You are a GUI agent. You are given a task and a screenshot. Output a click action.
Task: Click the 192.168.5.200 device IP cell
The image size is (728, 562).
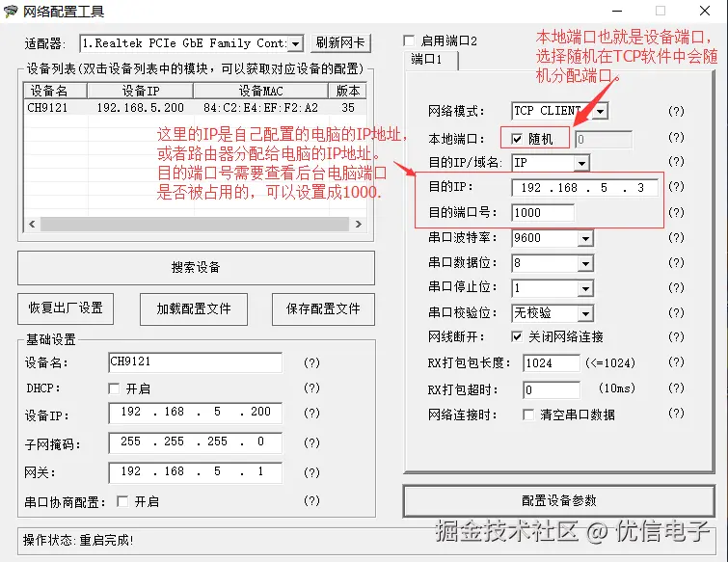tap(140, 108)
